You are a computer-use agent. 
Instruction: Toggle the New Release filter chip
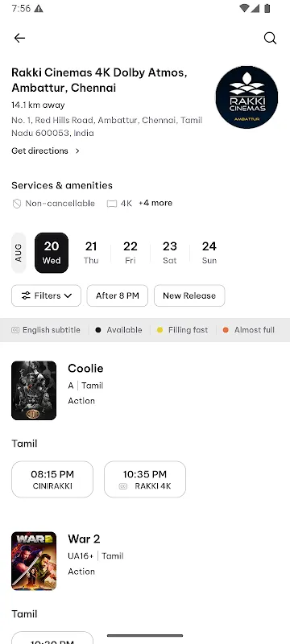pyautogui.click(x=189, y=295)
